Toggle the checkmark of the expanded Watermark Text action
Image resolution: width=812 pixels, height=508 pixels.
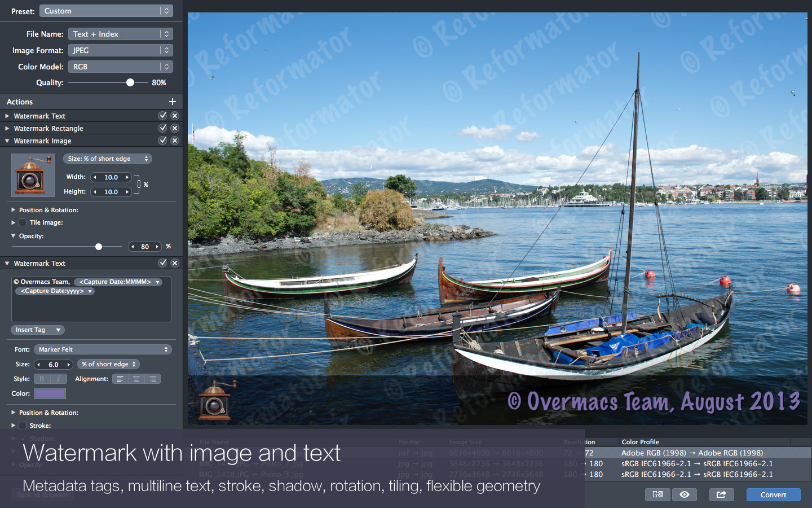point(162,263)
